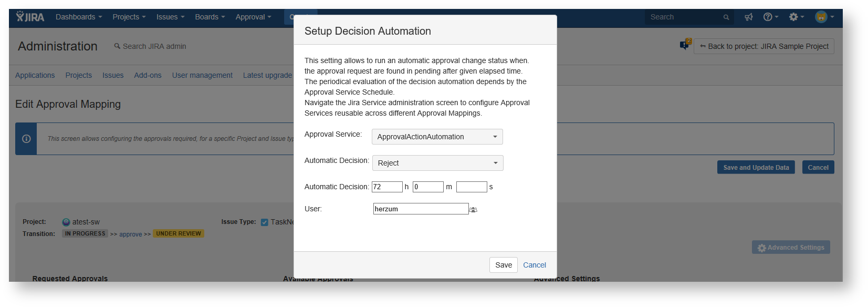Click the search magnifier icon in header
Viewport: 868px width, 307px height.
(x=726, y=17)
